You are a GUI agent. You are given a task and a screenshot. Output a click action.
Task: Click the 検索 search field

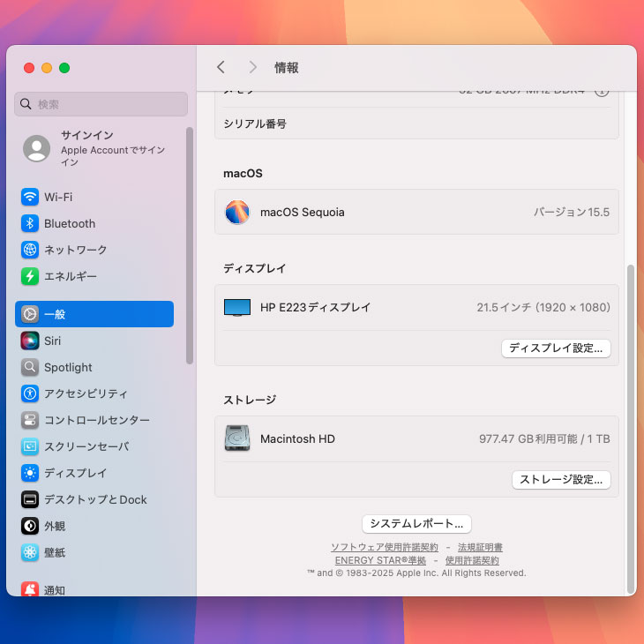(101, 104)
